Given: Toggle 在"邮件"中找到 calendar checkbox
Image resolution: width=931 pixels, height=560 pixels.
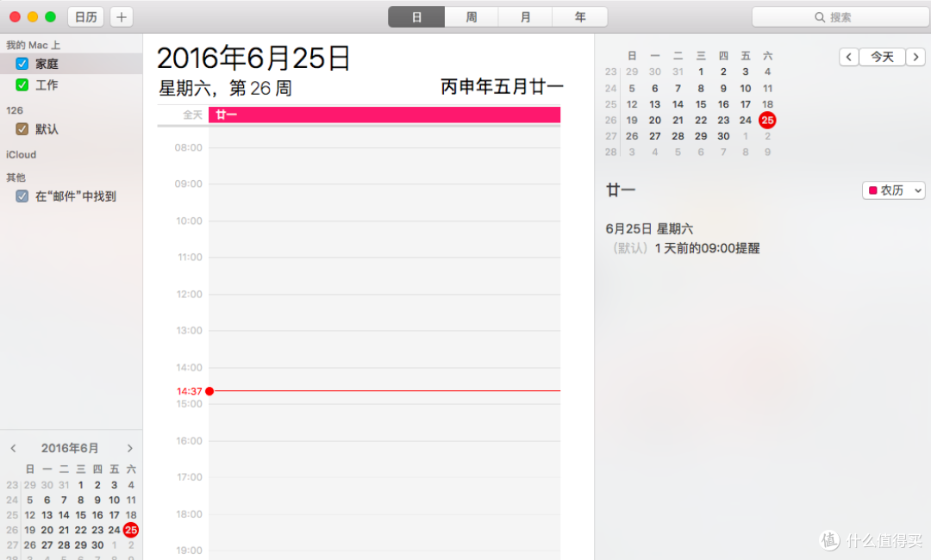Looking at the screenshot, I should [x=22, y=196].
